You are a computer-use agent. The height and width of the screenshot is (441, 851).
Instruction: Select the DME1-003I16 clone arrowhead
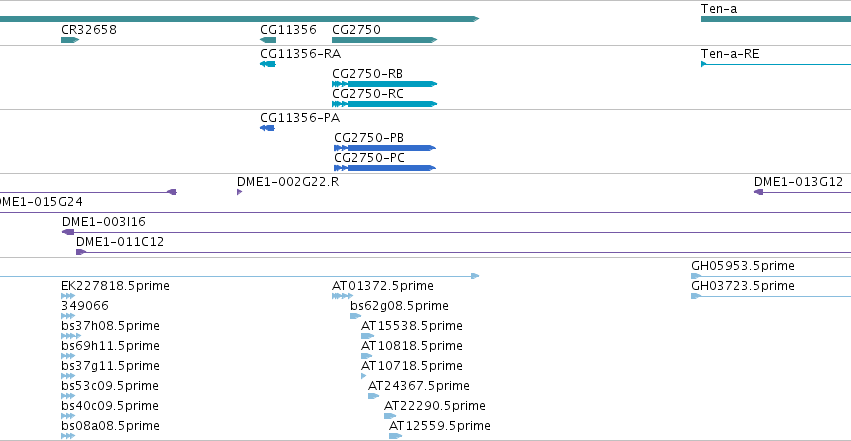68,232
